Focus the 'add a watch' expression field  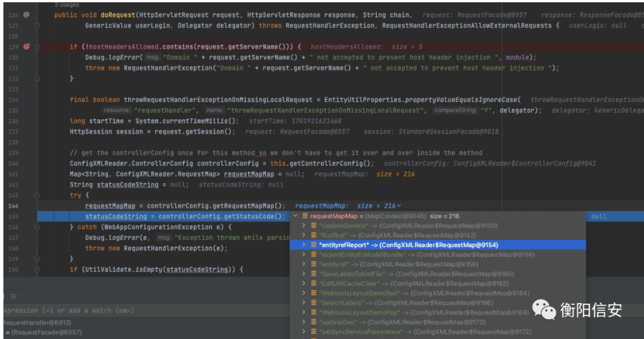[x=146, y=310]
